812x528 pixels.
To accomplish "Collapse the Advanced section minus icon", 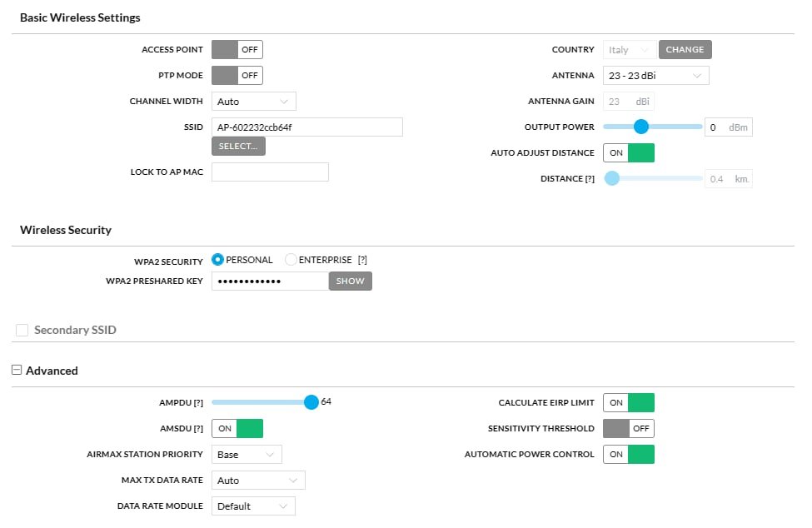I will (17, 371).
